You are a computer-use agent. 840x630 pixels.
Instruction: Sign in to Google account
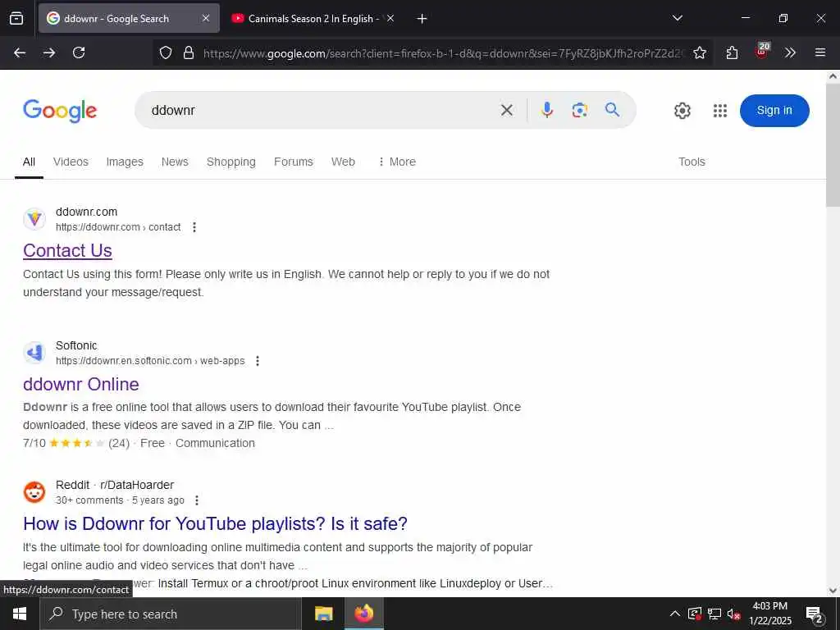click(774, 111)
